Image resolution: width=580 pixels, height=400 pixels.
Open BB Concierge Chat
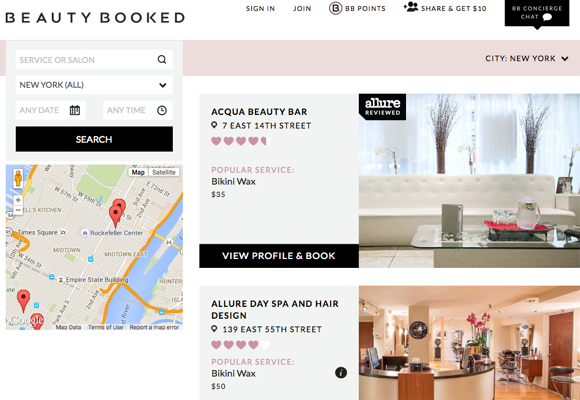(x=537, y=13)
